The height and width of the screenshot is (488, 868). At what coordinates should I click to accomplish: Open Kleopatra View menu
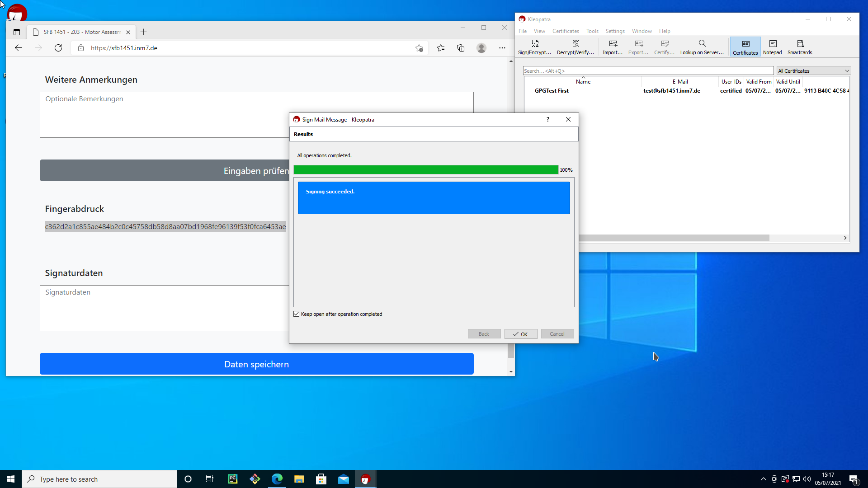[x=539, y=31]
